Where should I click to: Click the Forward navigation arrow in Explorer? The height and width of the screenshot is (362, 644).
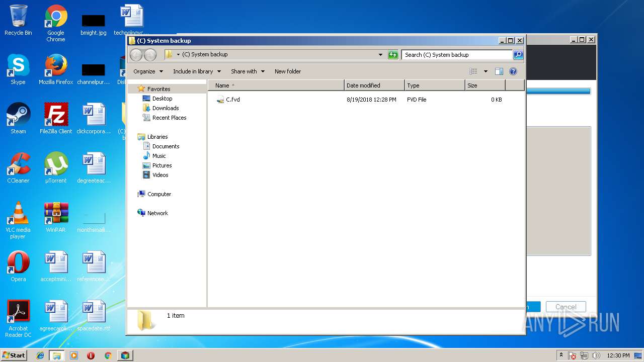(150, 55)
